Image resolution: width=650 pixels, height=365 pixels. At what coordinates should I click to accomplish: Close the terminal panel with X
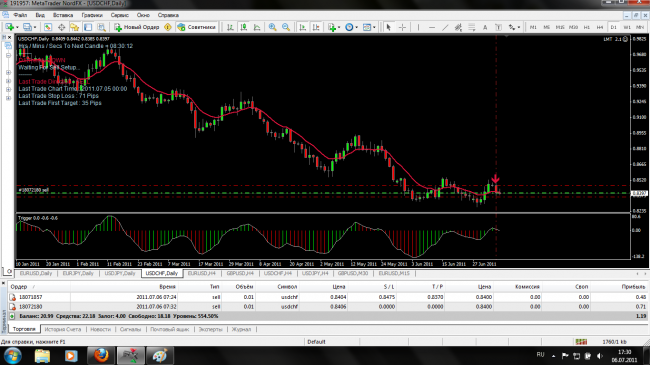pos(3,283)
